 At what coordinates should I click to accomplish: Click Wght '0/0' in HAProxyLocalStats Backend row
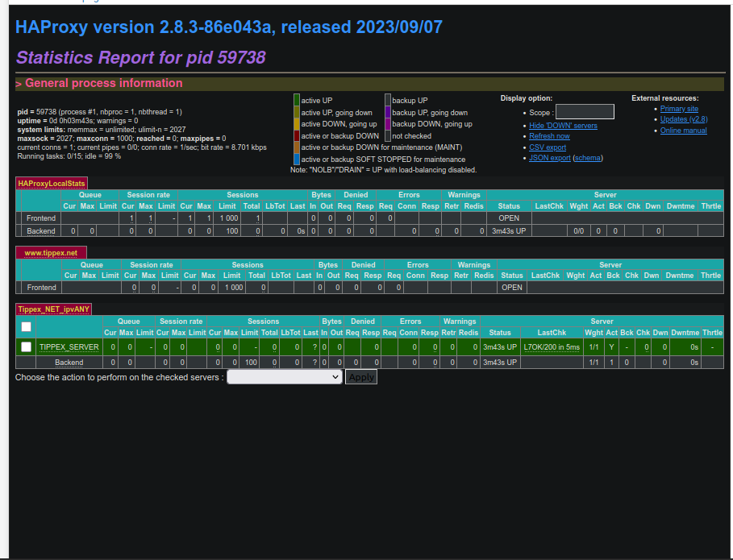pyautogui.click(x=579, y=231)
